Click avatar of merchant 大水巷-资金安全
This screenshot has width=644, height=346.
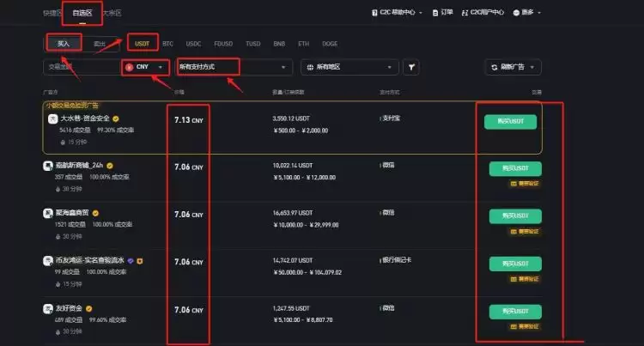52,118
